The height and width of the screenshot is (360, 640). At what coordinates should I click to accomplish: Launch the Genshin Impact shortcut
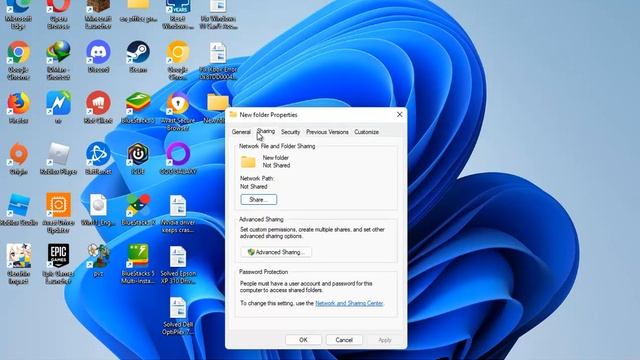18,257
